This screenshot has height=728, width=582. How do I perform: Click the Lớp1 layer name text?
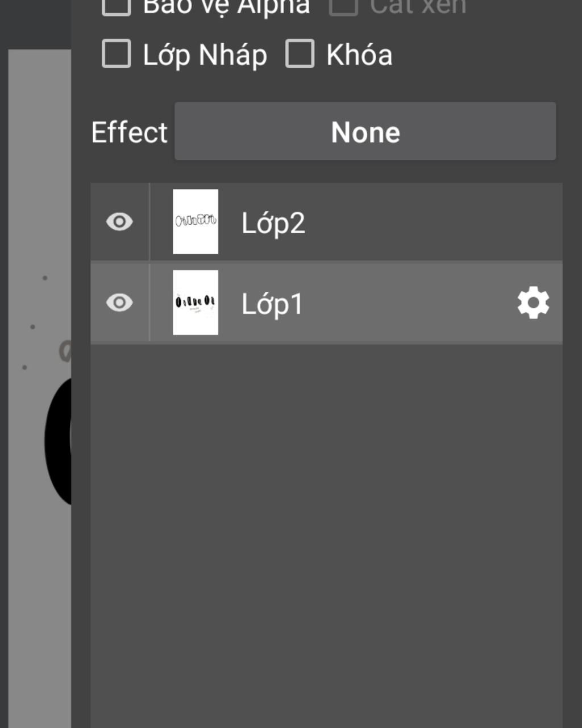click(x=272, y=304)
